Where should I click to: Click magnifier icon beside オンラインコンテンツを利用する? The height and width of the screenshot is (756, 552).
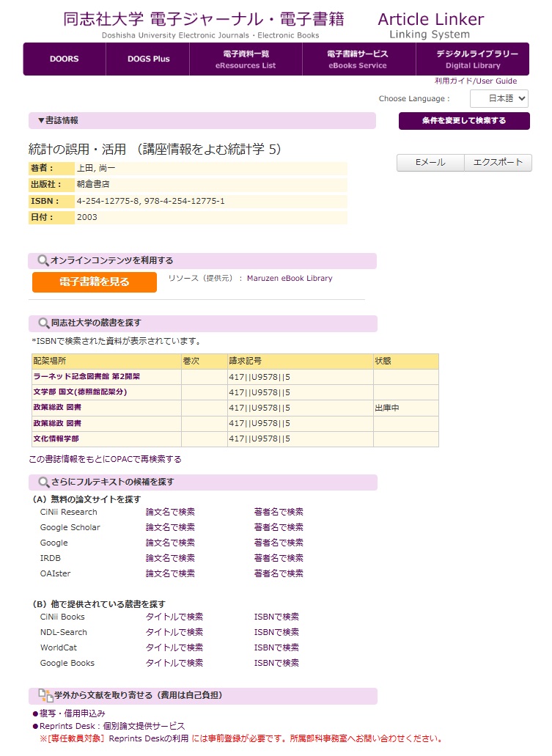click(43, 260)
